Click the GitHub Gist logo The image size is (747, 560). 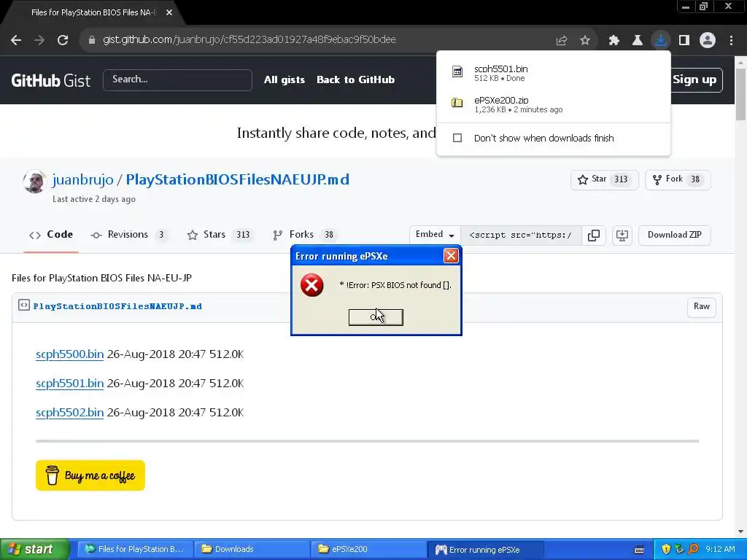pos(50,80)
